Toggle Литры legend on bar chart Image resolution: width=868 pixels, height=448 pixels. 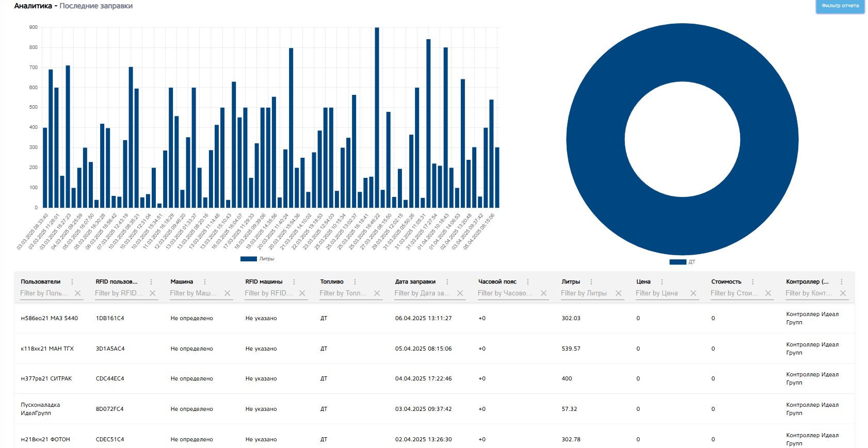coord(257,259)
